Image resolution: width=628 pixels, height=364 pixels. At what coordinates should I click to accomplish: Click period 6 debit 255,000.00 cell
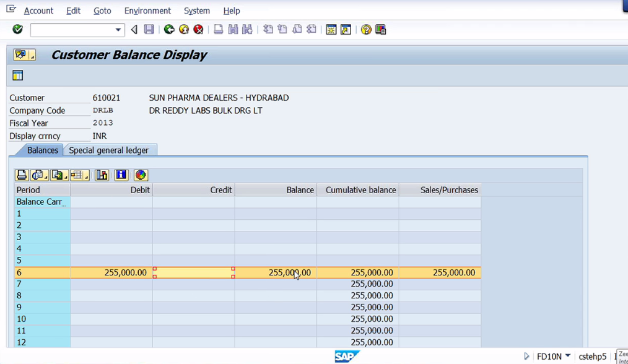[111, 273]
